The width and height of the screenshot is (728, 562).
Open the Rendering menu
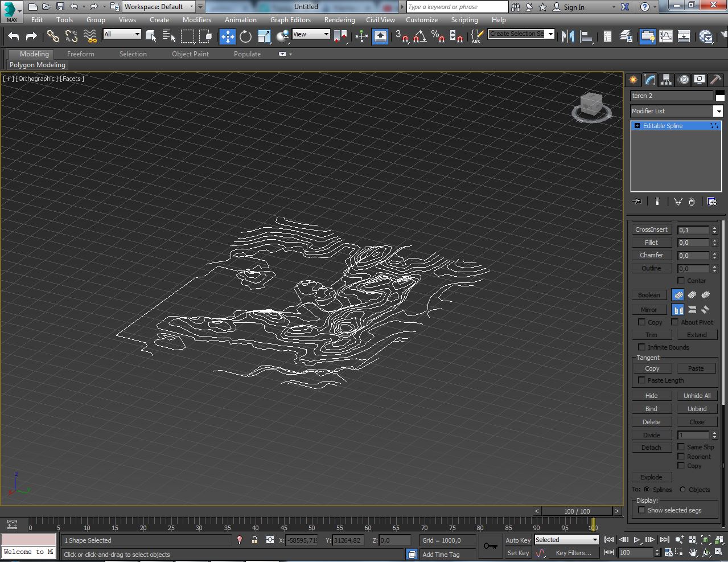point(340,19)
